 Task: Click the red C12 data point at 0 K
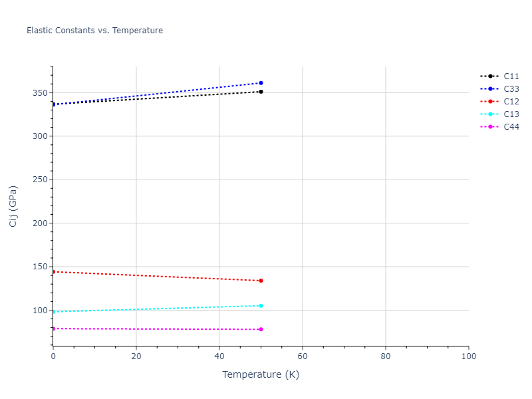click(53, 271)
